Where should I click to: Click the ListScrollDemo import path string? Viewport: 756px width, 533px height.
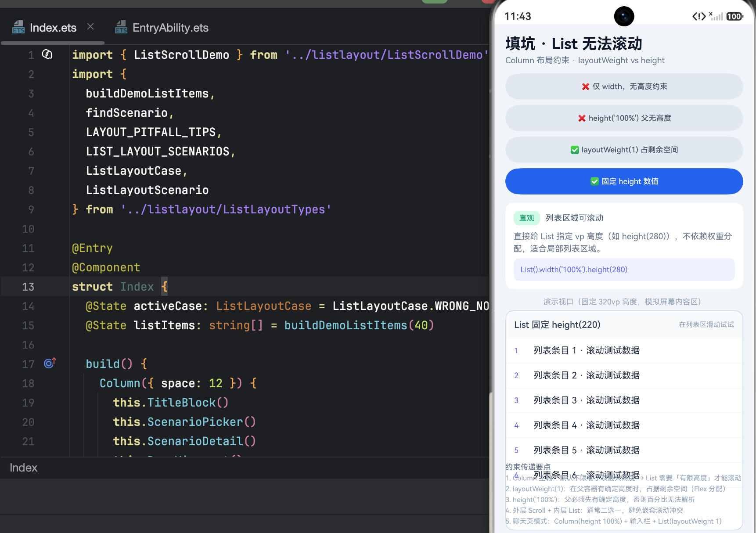(387, 55)
